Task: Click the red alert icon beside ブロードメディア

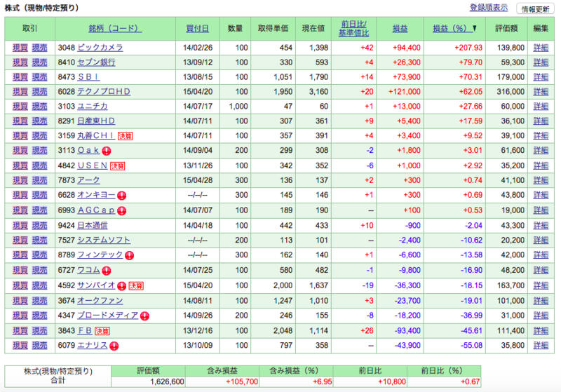Action: click(x=144, y=316)
